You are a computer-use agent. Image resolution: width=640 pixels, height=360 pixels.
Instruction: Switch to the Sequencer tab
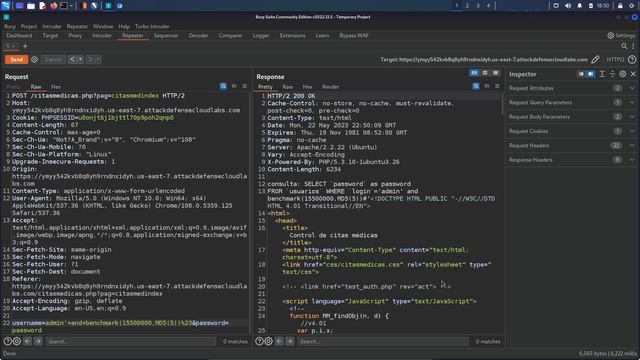click(166, 36)
